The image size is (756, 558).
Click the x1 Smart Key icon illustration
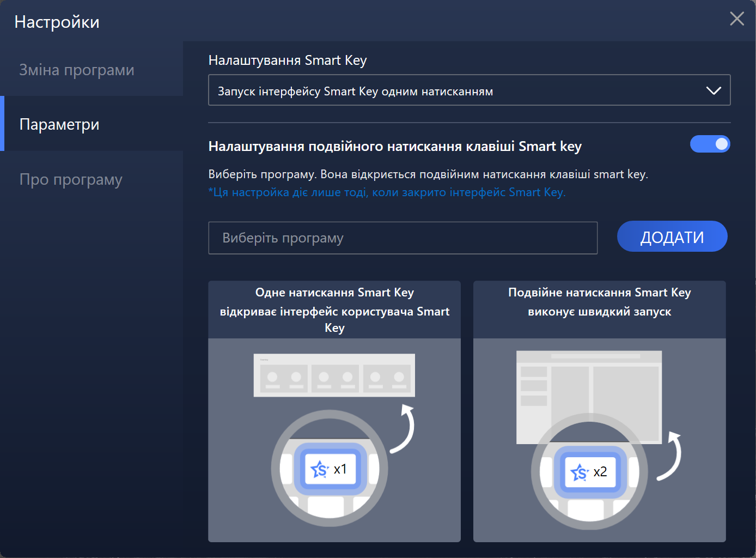pos(330,469)
